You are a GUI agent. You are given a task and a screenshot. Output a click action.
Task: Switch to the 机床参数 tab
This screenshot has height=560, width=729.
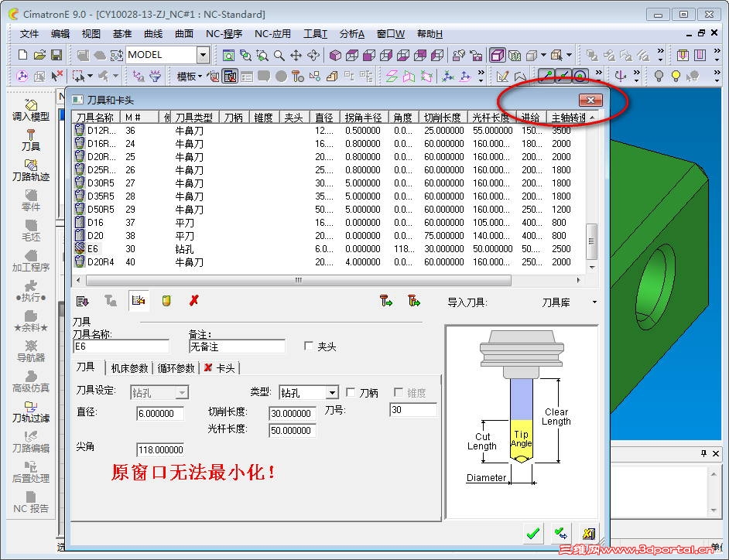[x=129, y=368]
